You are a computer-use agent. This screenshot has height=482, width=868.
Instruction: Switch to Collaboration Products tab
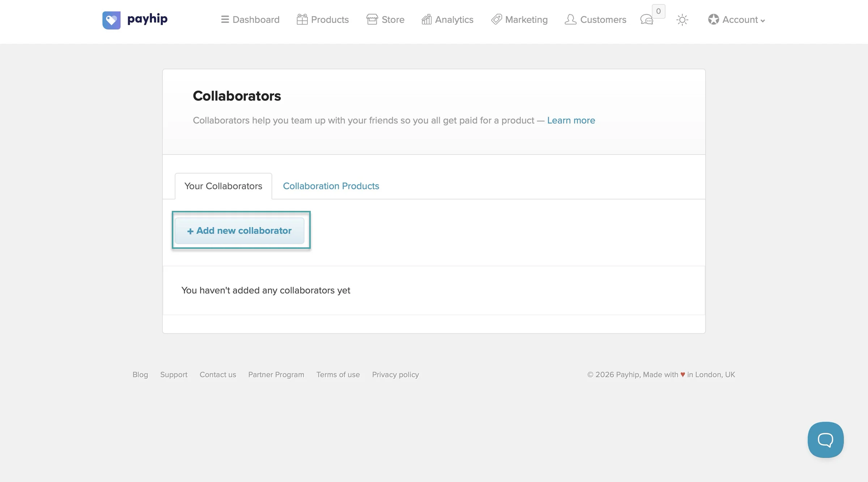[x=331, y=186]
